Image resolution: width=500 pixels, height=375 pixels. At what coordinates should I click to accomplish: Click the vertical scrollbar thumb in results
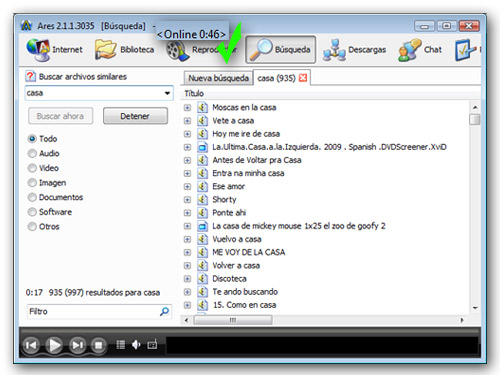(x=475, y=119)
